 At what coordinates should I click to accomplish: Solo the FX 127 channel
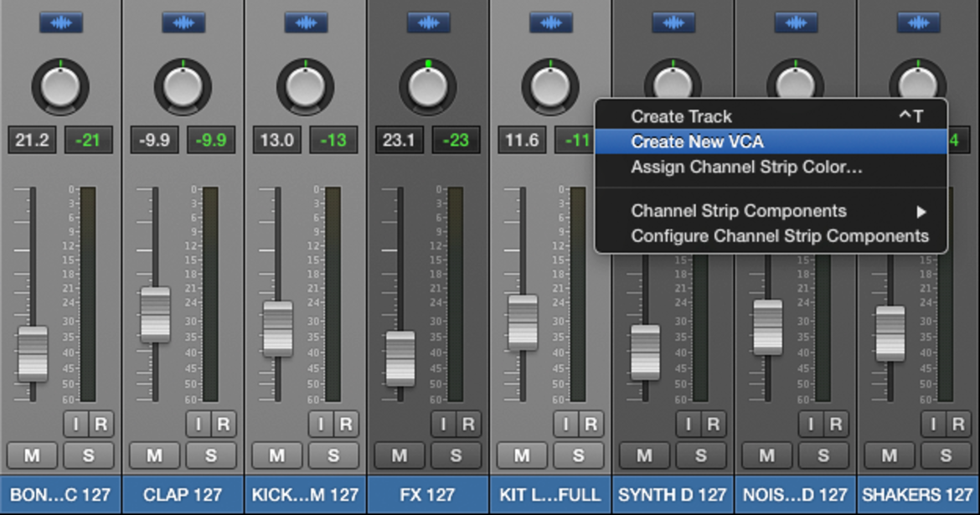point(456,456)
